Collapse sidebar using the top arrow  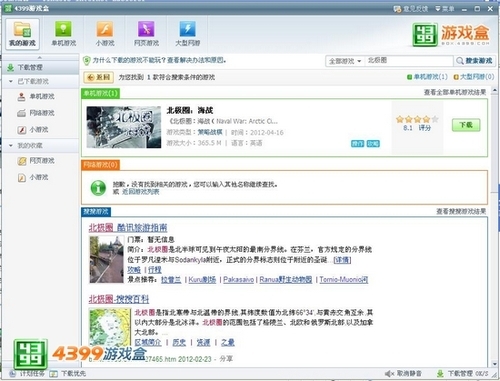40,57
